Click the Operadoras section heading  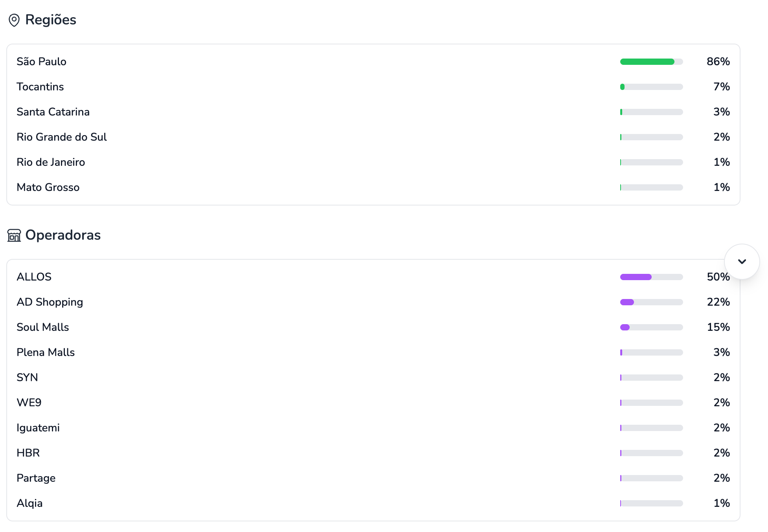pos(63,235)
